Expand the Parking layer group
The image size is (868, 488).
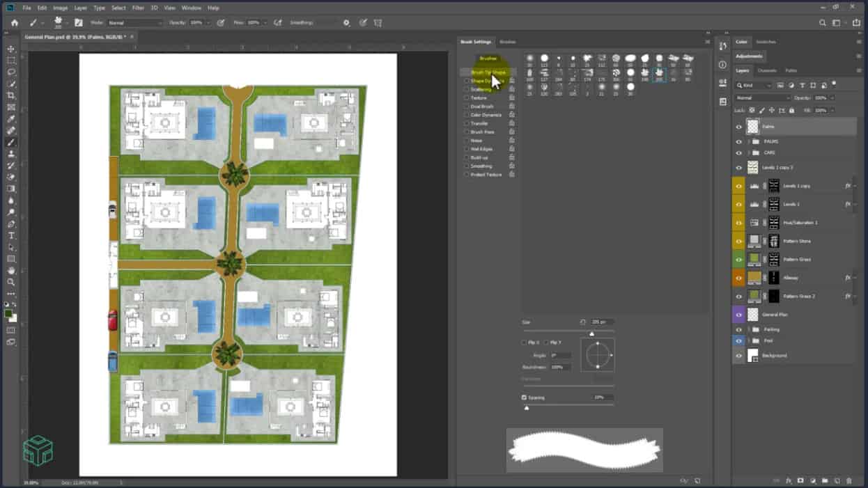click(x=749, y=329)
